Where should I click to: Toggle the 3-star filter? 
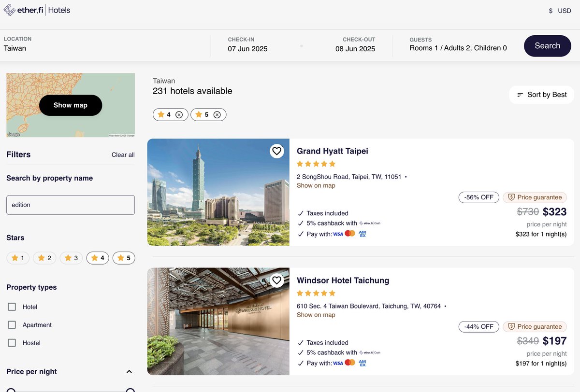[x=72, y=258]
